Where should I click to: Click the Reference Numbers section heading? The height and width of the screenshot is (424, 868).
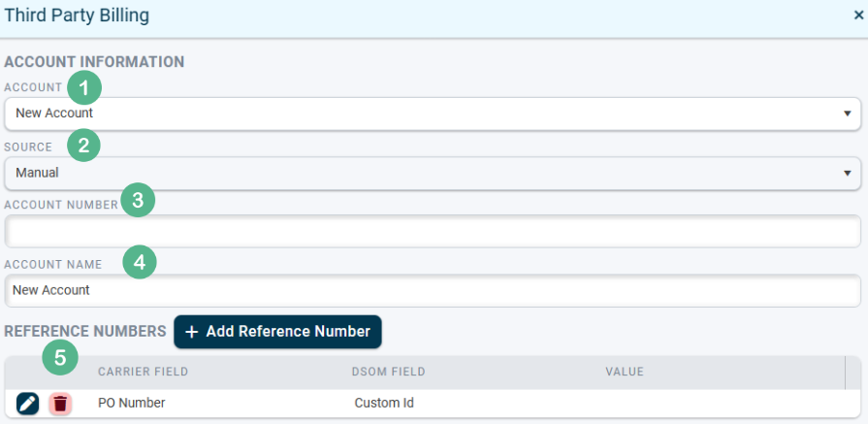point(85,332)
